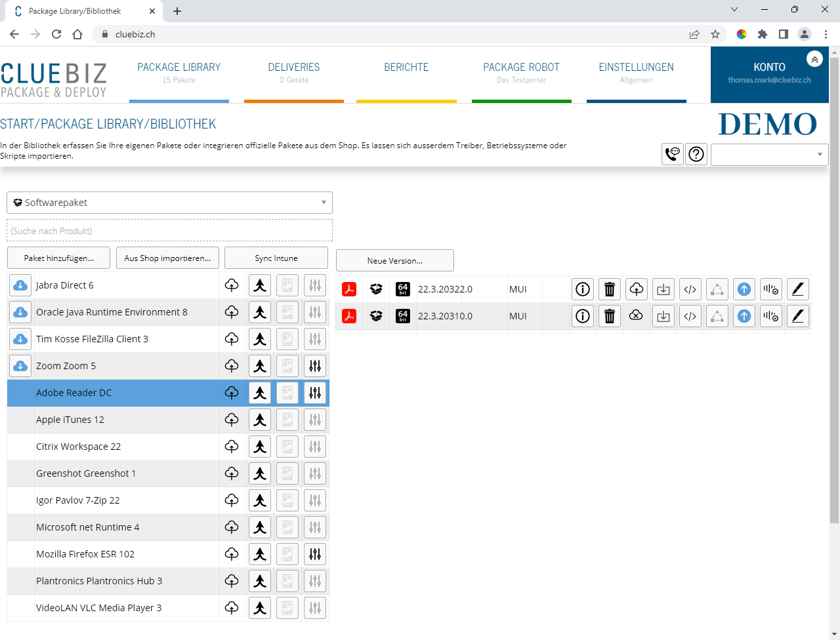Screen dimensions: 840x640
Task: Open sliders settings for Zoom Zoom 5
Action: click(x=315, y=366)
